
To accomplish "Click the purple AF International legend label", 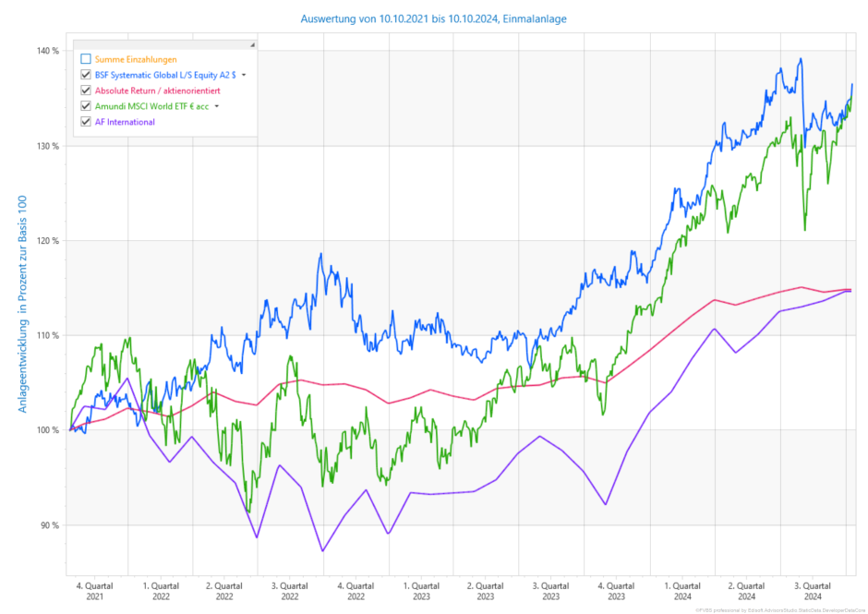I will [x=125, y=122].
